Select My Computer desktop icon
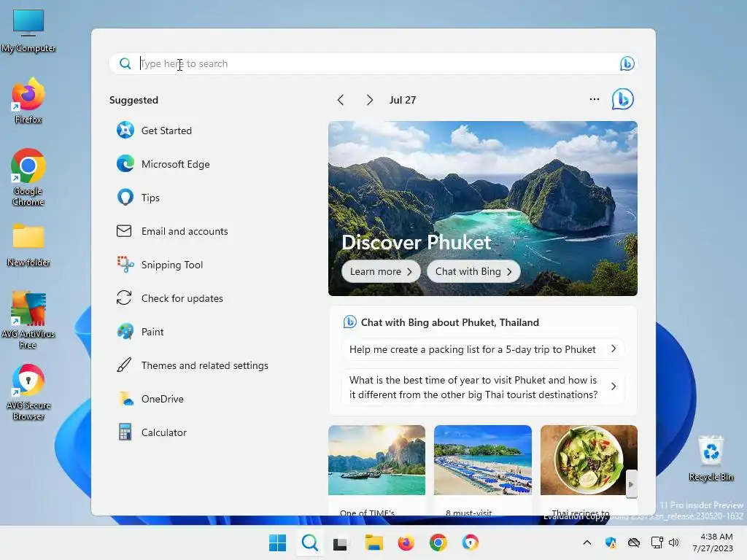Viewport: 747px width, 560px height. (28, 31)
